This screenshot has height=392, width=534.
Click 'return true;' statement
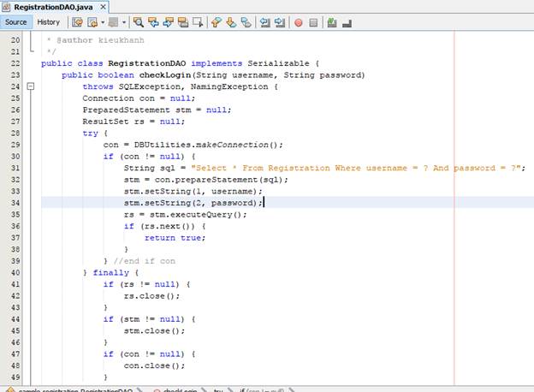pyautogui.click(x=175, y=238)
